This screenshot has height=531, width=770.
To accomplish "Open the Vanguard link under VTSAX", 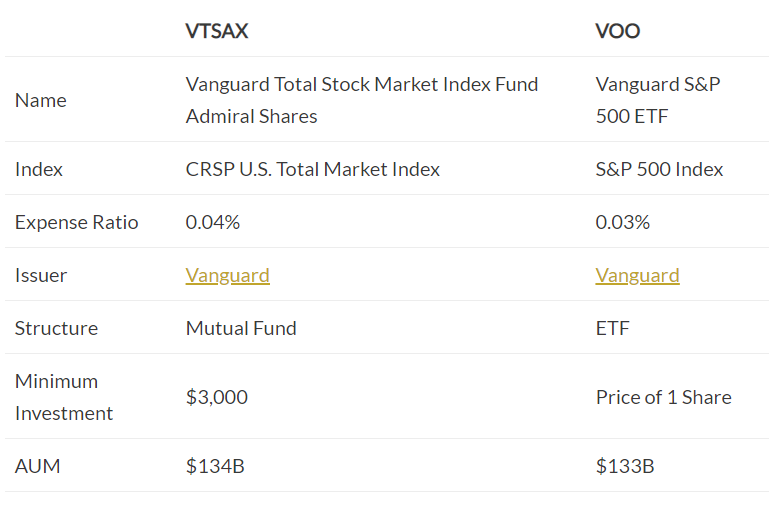I will coord(227,275).
